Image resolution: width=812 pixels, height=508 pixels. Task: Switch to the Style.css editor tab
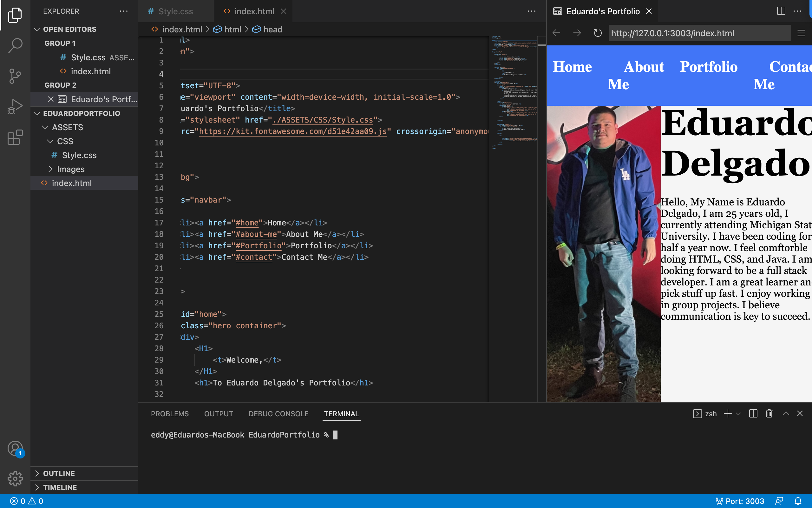click(176, 11)
